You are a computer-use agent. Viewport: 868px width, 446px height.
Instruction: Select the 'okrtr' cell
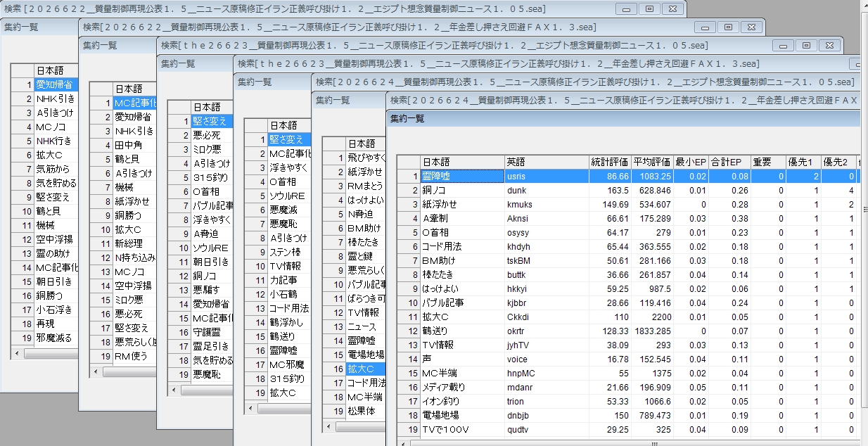coord(546,331)
